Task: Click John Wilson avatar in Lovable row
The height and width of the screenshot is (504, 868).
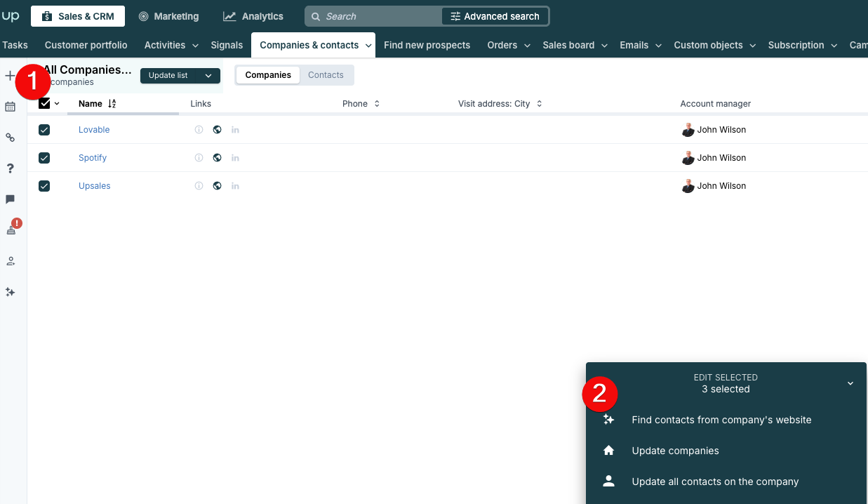Action: point(688,130)
